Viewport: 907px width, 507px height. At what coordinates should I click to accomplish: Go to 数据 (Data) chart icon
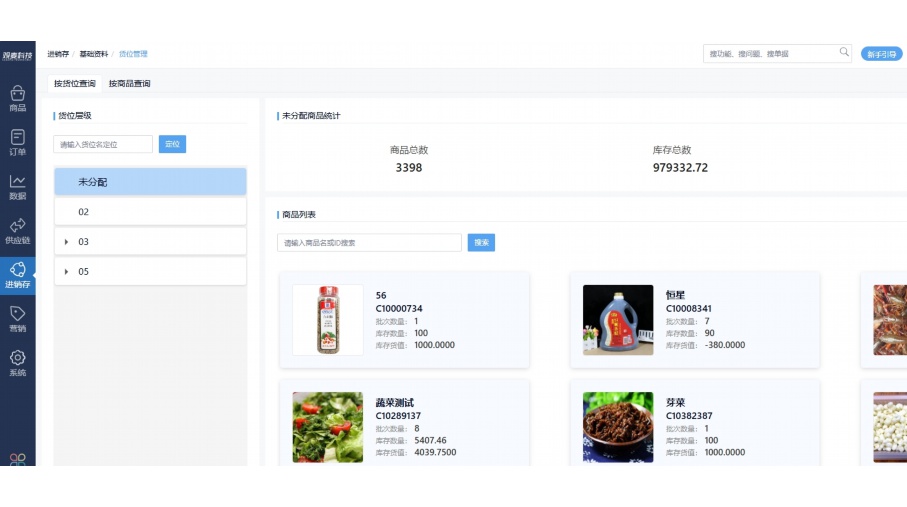(17, 186)
